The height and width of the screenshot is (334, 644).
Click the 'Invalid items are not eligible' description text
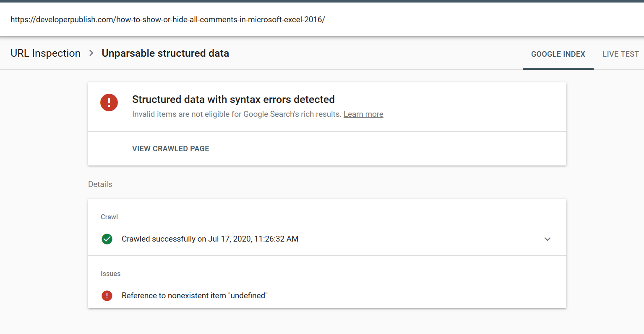237,114
